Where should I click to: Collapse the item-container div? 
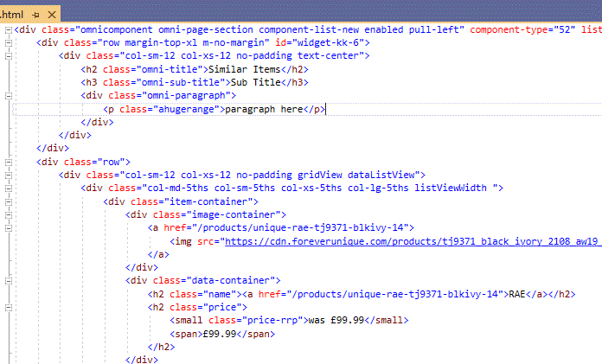click(8, 201)
